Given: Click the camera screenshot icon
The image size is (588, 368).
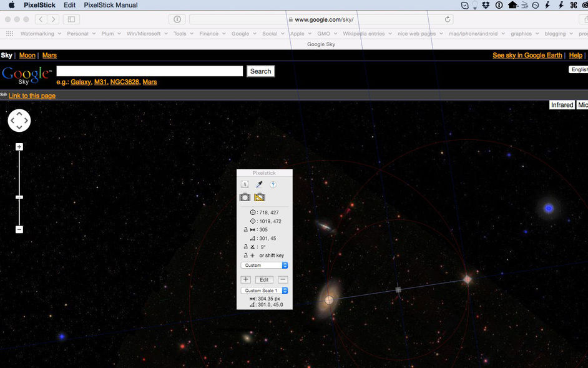Looking at the screenshot, I should pyautogui.click(x=245, y=197).
